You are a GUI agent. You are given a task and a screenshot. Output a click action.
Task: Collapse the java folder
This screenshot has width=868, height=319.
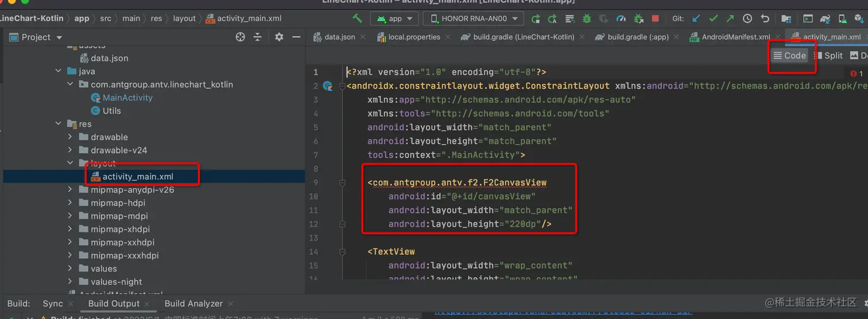coord(59,71)
